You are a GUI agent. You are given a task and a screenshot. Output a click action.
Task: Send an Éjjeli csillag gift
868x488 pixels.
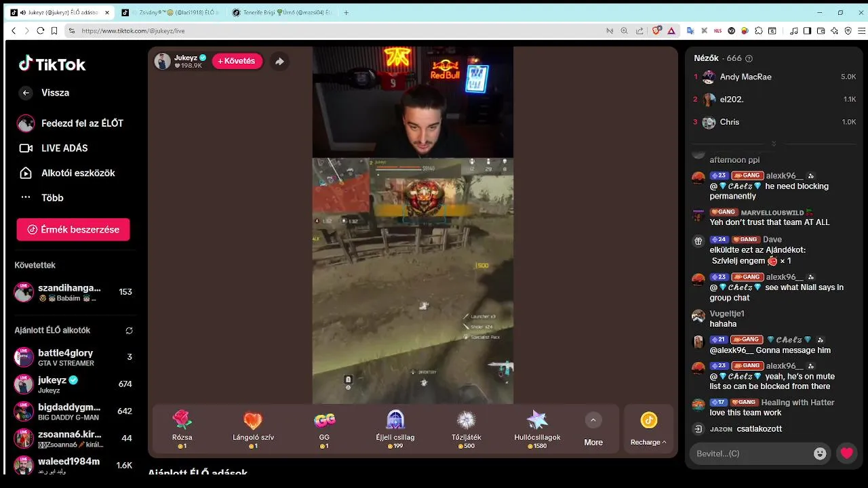395,429
